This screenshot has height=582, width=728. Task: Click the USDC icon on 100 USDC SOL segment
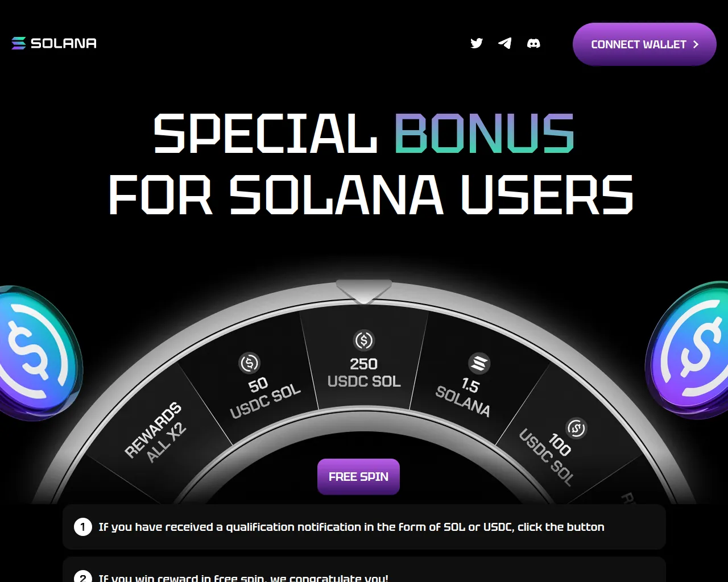coord(576,428)
